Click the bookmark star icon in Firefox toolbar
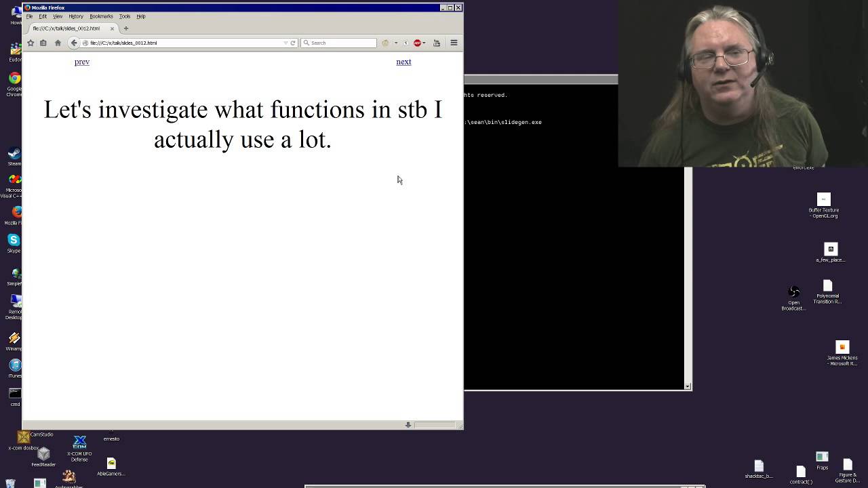 pos(31,43)
